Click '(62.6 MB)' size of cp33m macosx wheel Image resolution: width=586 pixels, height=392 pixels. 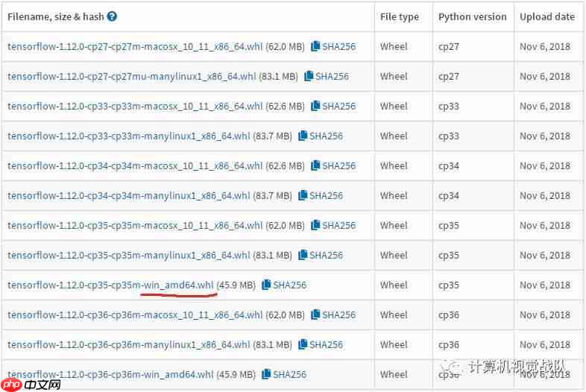pos(285,107)
